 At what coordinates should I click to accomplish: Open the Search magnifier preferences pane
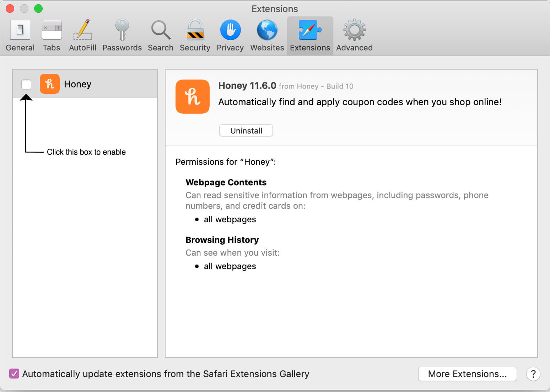tap(161, 36)
